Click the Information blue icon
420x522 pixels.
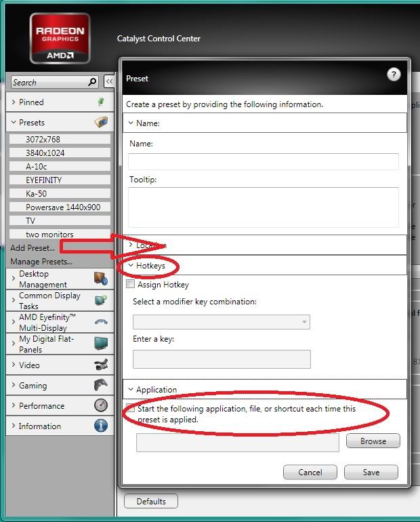(100, 426)
